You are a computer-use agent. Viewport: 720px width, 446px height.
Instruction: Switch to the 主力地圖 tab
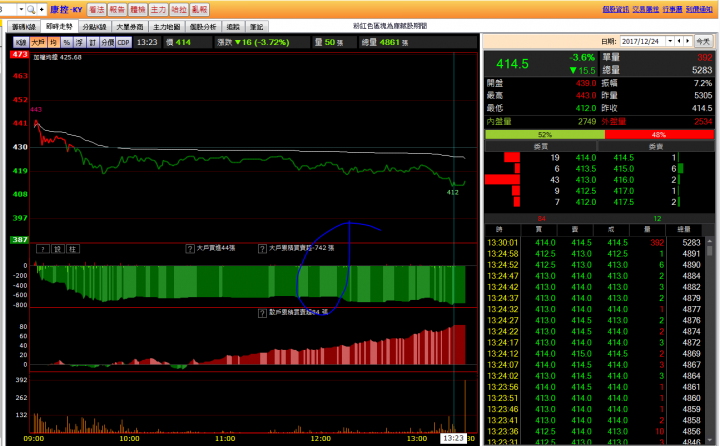click(x=167, y=27)
